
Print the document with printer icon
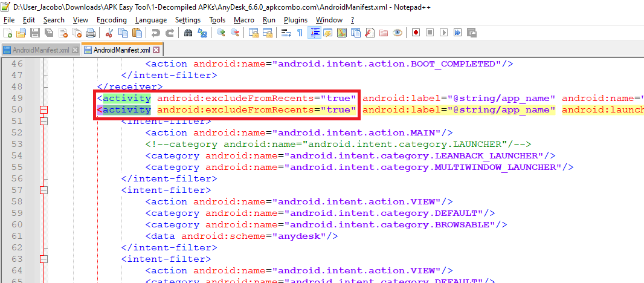91,33
